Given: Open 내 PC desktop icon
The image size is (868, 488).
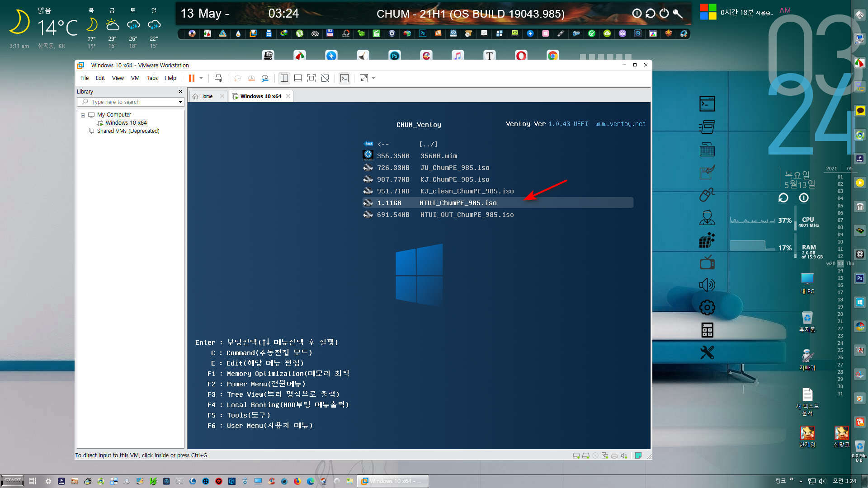Looking at the screenshot, I should [807, 283].
